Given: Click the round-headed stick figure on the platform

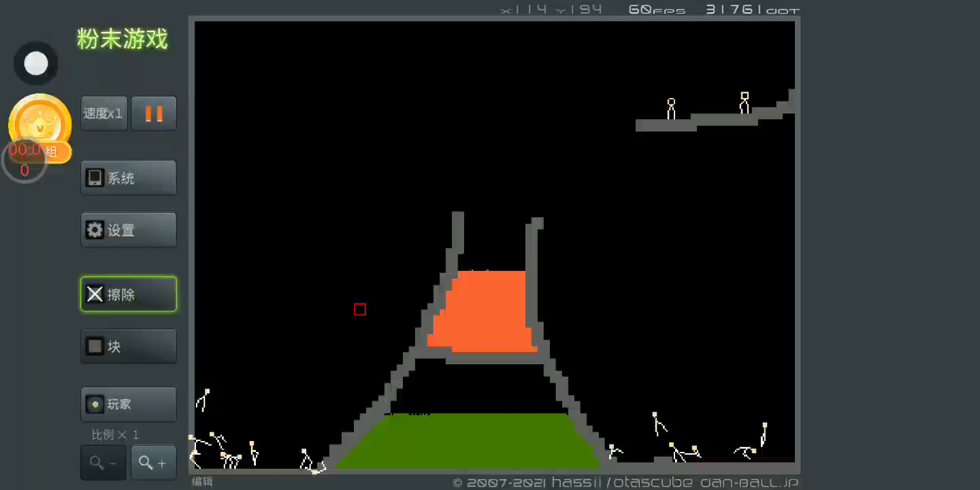Looking at the screenshot, I should [x=671, y=109].
